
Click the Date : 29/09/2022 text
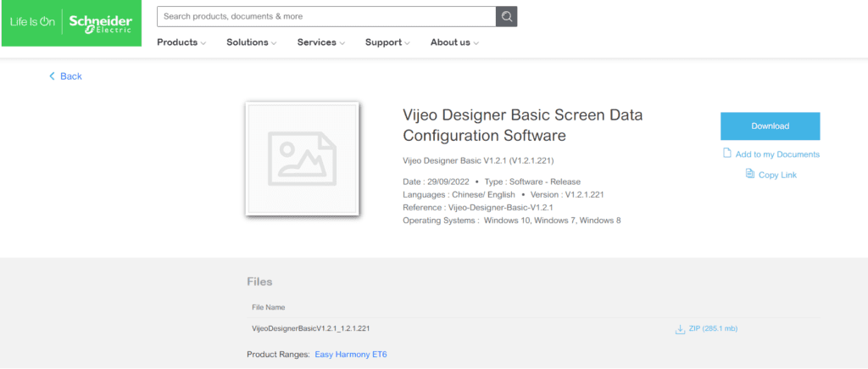pos(437,182)
